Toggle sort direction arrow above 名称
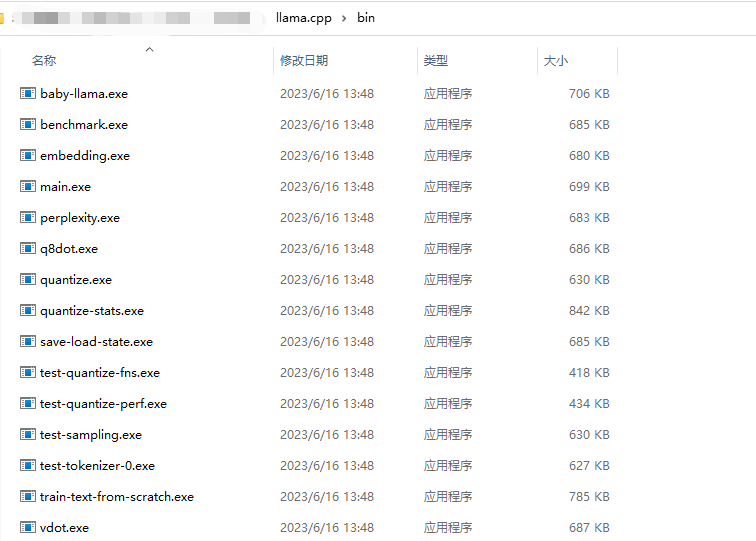Screen dimensions: 756x541 pos(149,50)
